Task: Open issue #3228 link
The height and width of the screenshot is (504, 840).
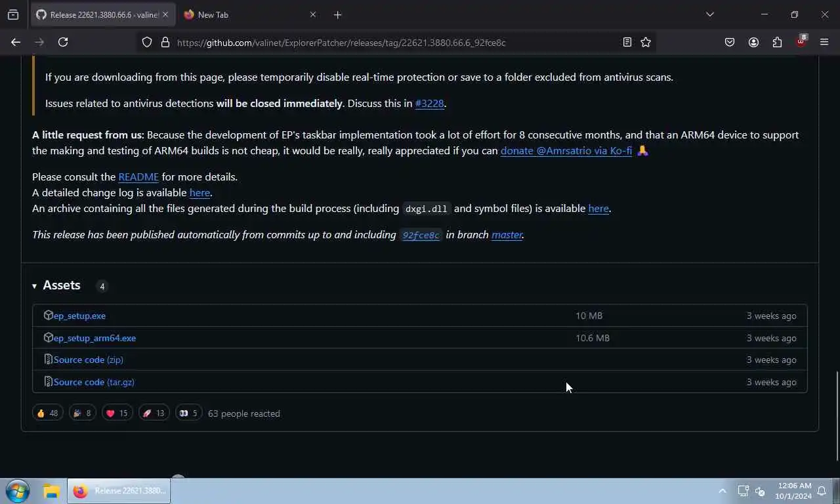Action: tap(429, 103)
